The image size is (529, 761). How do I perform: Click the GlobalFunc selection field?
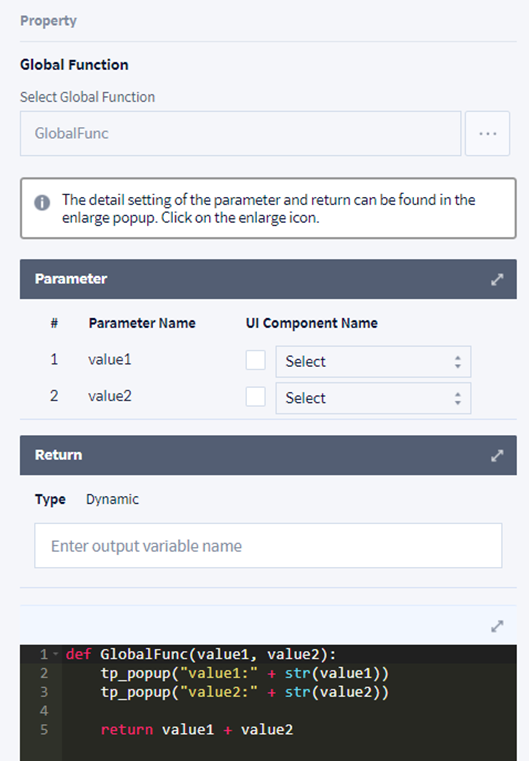point(240,133)
